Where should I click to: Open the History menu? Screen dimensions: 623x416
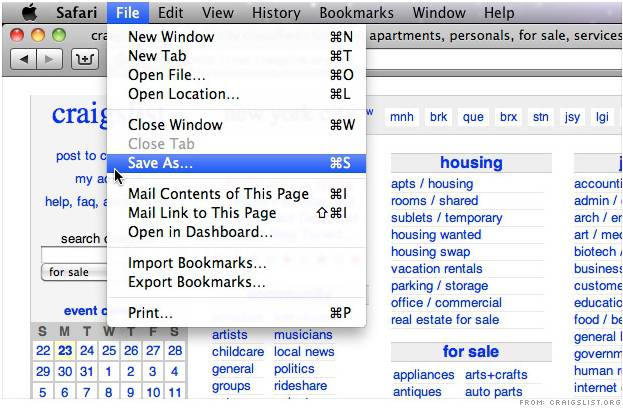pos(276,13)
